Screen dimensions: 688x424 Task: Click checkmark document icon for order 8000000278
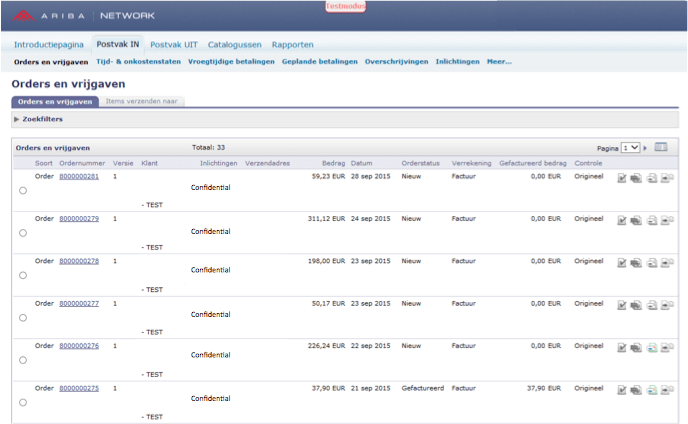coord(622,262)
